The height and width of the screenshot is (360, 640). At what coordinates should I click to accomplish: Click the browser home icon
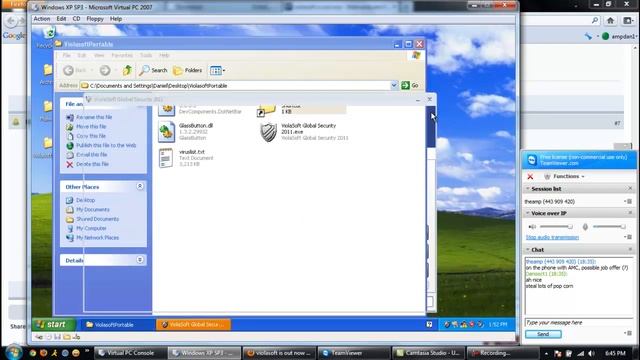(610, 20)
